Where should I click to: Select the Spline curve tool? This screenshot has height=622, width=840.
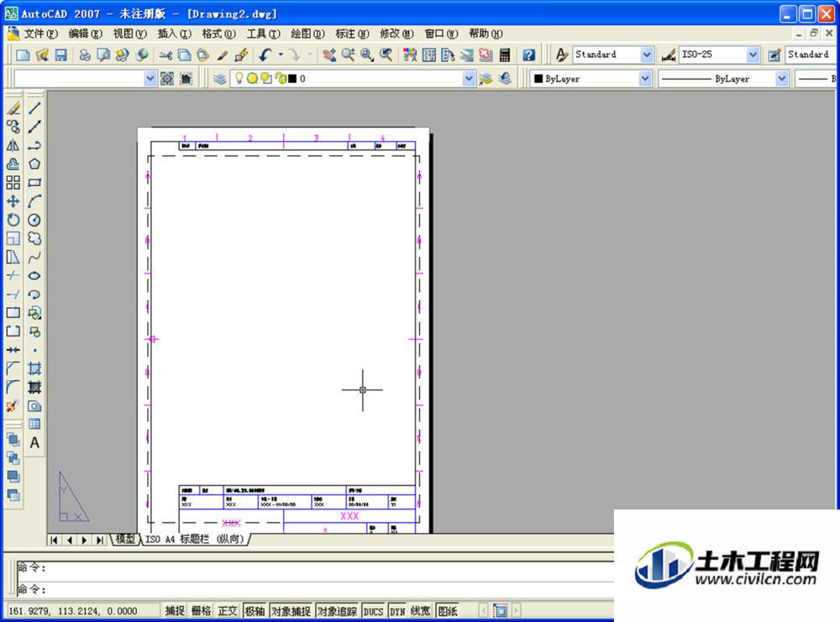(x=34, y=258)
